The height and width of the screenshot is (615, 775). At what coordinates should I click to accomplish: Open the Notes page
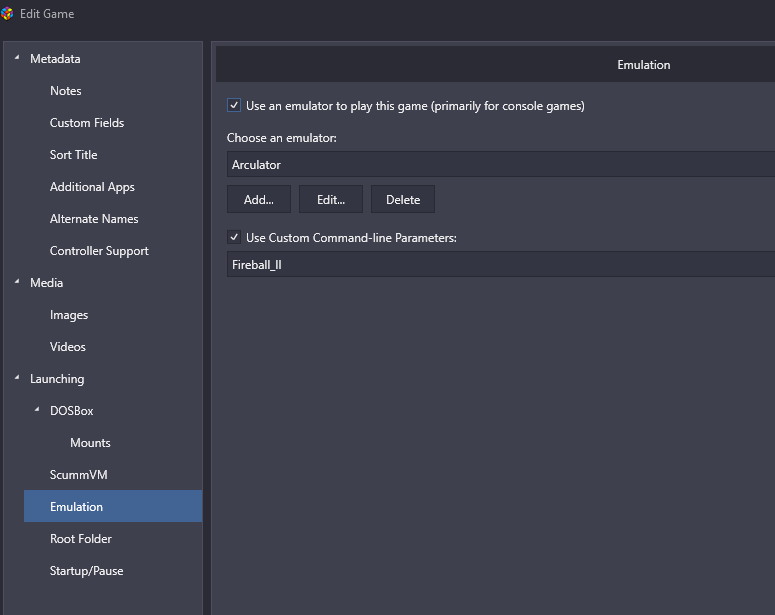pyautogui.click(x=66, y=91)
